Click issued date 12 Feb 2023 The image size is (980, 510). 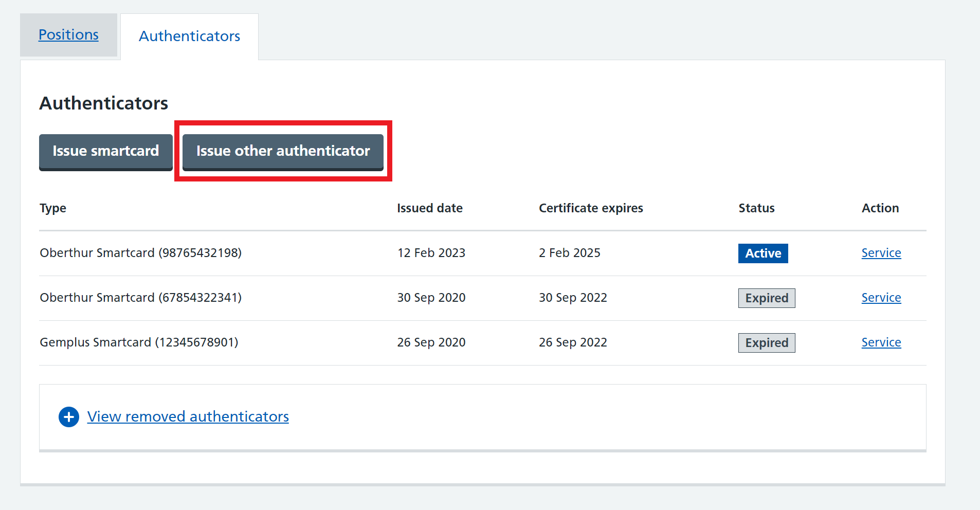pos(431,253)
